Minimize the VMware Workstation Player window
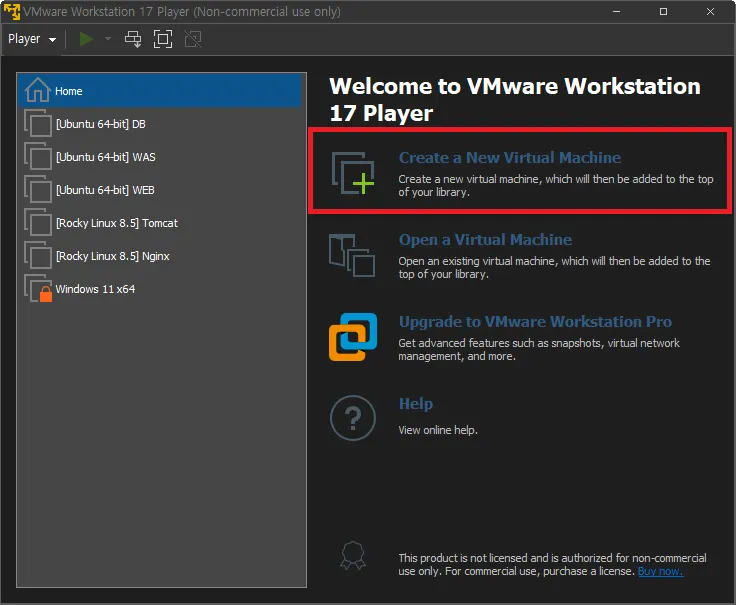Screen dimensions: 736x605 point(616,12)
